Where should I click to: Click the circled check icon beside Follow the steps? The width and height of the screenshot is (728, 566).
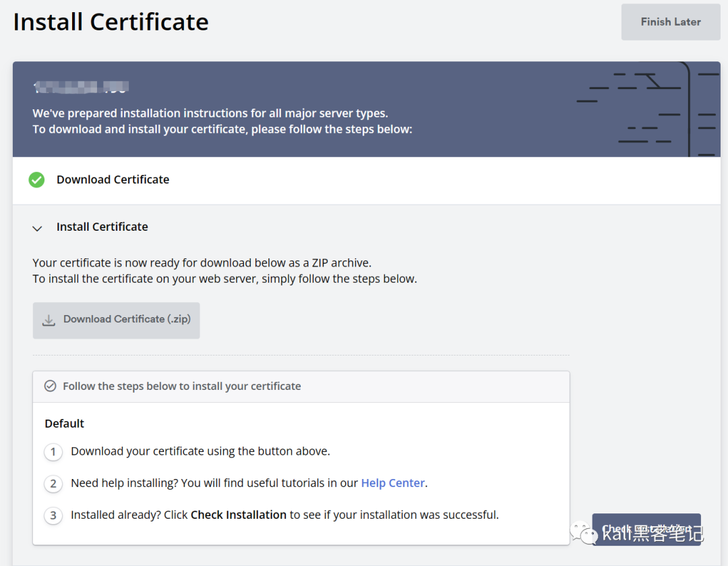(x=50, y=387)
